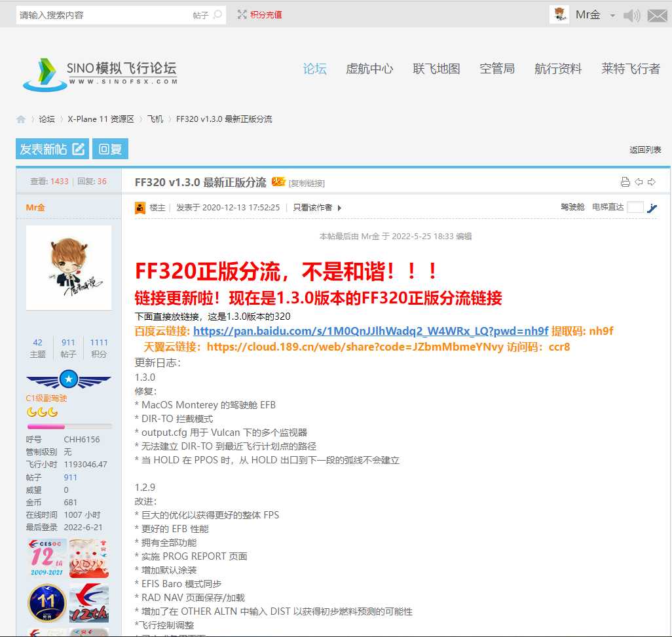
Task: Click the 飞机 breadcrumb link
Action: [155, 119]
